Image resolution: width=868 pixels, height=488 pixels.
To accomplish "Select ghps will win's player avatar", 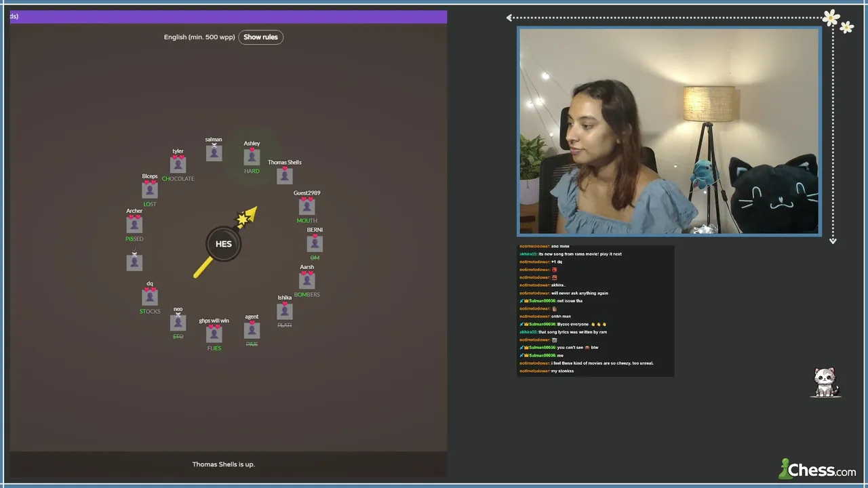I will pyautogui.click(x=214, y=333).
